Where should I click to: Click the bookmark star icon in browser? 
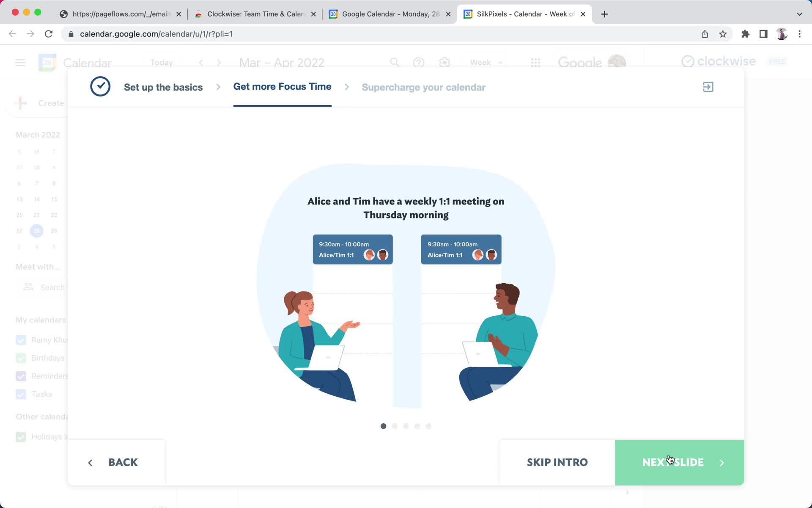coord(723,33)
